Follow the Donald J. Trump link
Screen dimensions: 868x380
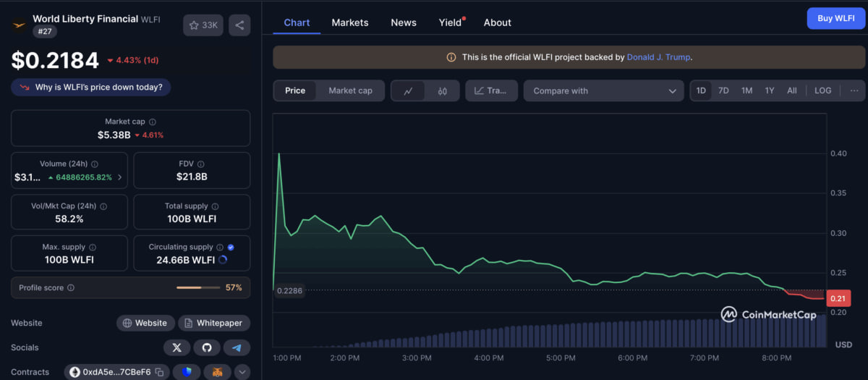[658, 57]
